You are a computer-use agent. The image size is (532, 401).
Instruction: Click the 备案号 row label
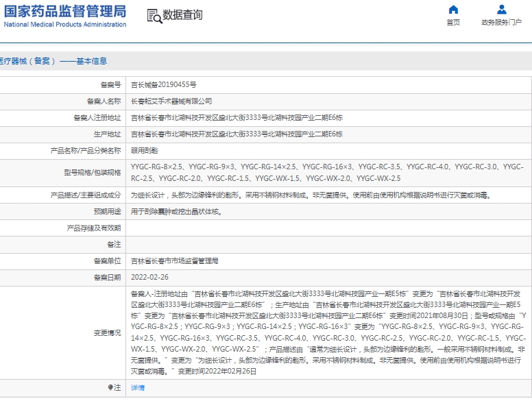(110, 85)
